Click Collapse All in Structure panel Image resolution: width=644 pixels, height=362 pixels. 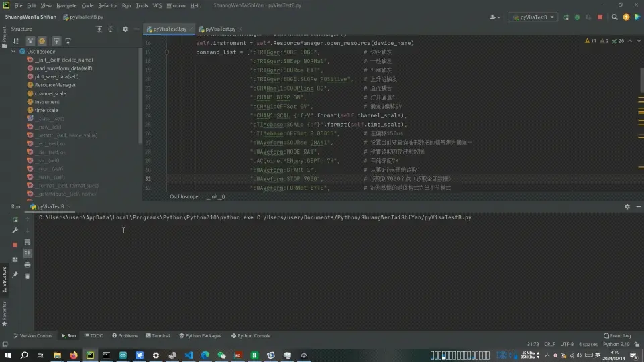(111, 29)
